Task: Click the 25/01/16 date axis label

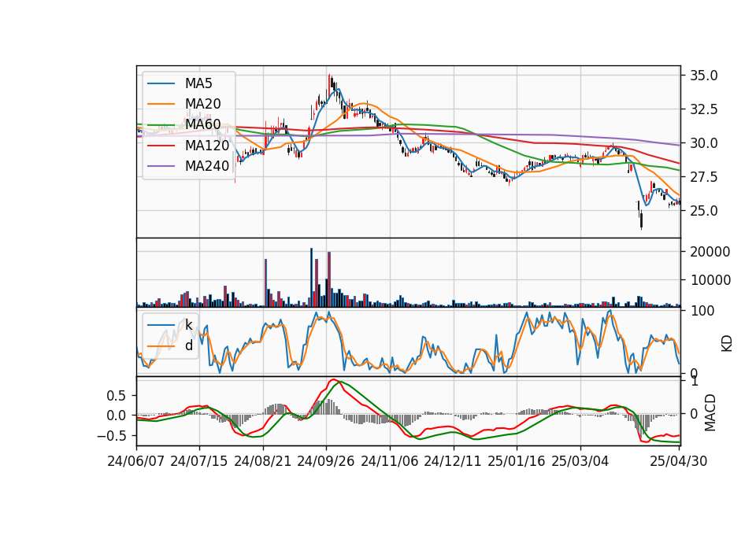Action: 517,461
